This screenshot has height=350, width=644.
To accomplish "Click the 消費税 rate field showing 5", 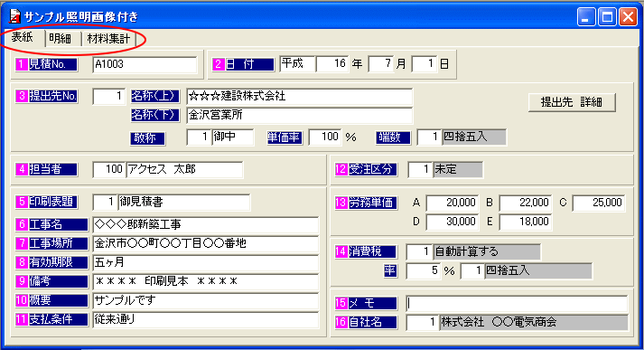I will point(424,271).
